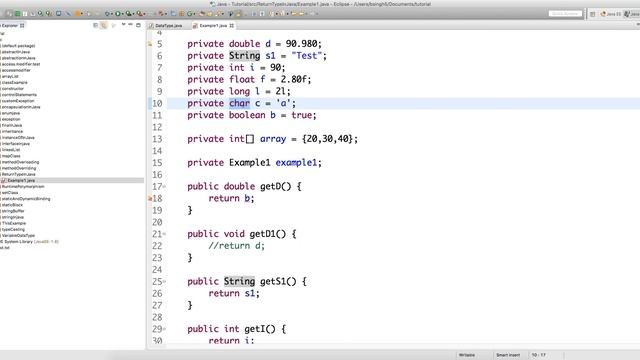The image size is (640, 360).
Task: Click the Writable status bar entry
Action: [x=467, y=355]
